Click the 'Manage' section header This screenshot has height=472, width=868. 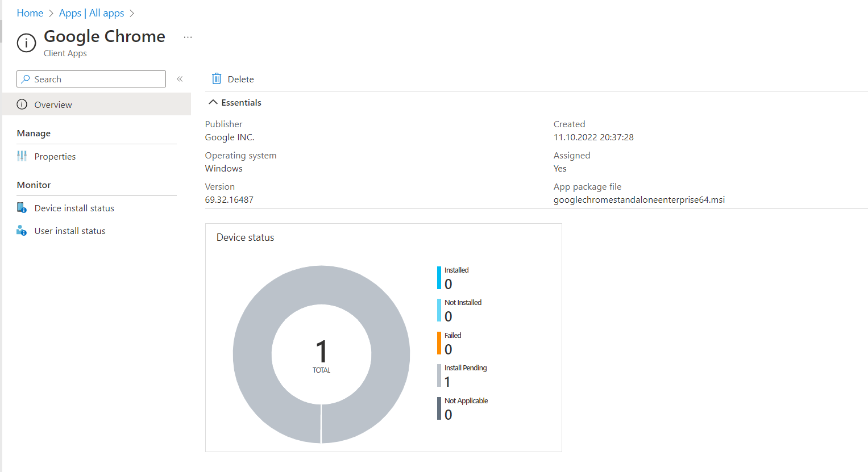point(34,133)
